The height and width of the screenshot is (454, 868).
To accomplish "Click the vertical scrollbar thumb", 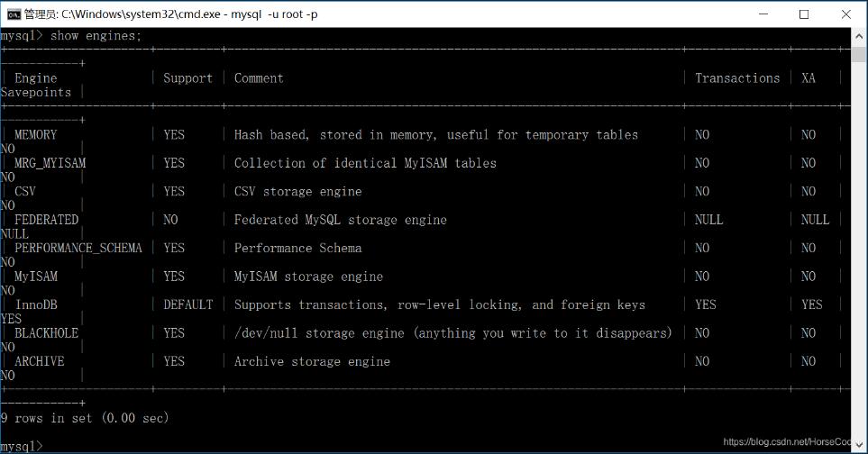I will pyautogui.click(x=859, y=53).
